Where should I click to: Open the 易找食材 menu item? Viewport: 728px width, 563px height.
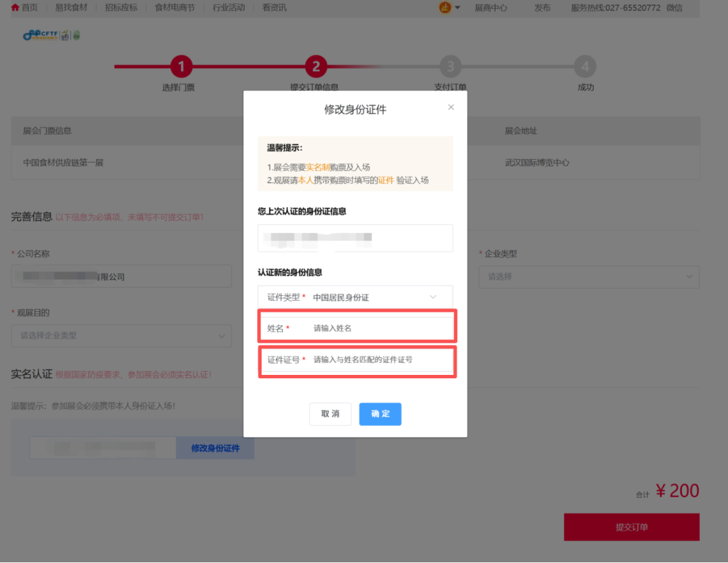pos(71,8)
